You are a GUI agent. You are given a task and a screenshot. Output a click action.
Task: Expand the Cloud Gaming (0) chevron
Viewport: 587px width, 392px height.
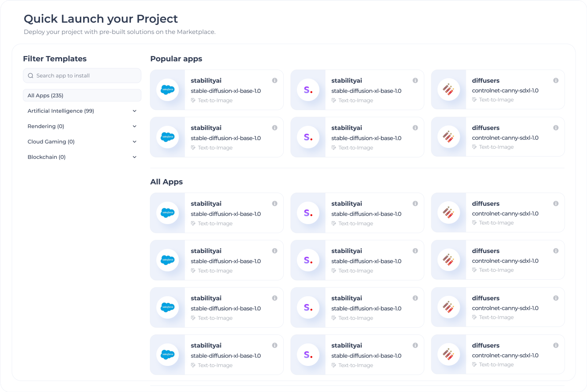134,142
